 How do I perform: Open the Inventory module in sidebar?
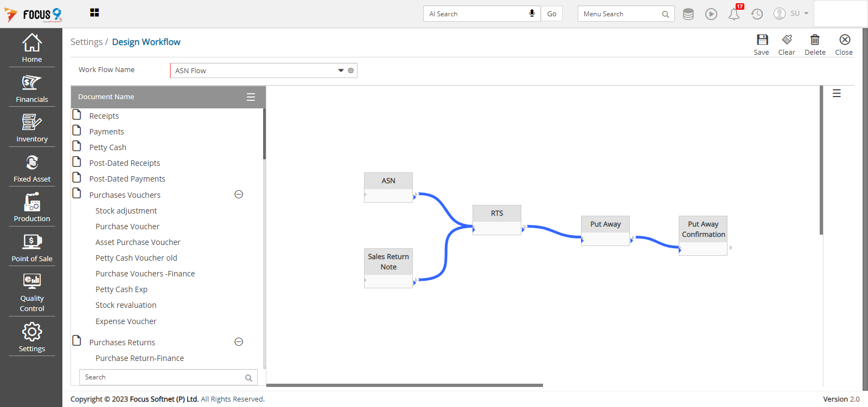pyautogui.click(x=32, y=128)
